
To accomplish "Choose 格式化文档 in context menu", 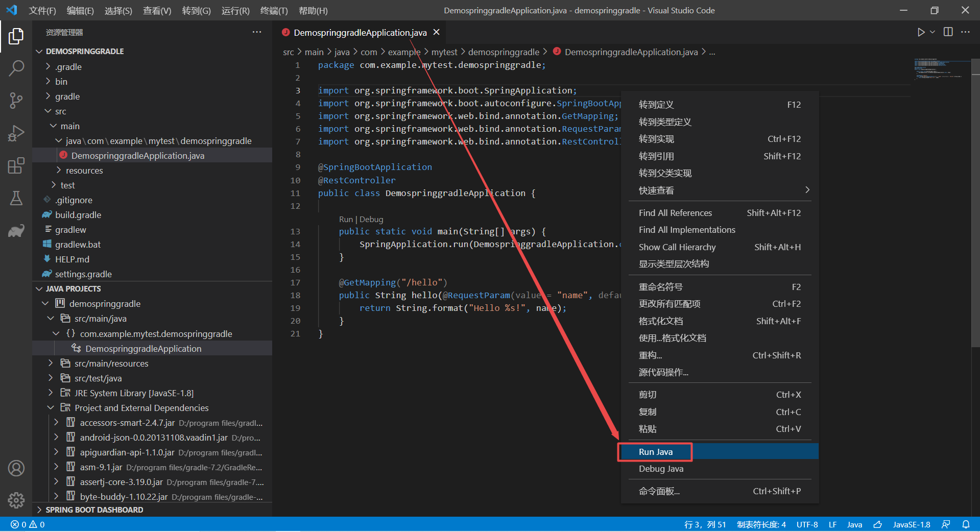I will [x=720, y=321].
